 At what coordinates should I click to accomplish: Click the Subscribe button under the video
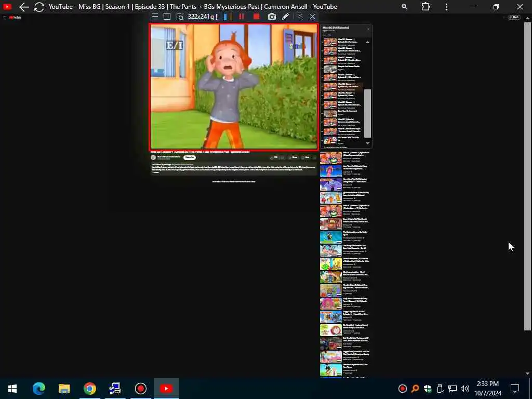(x=189, y=157)
